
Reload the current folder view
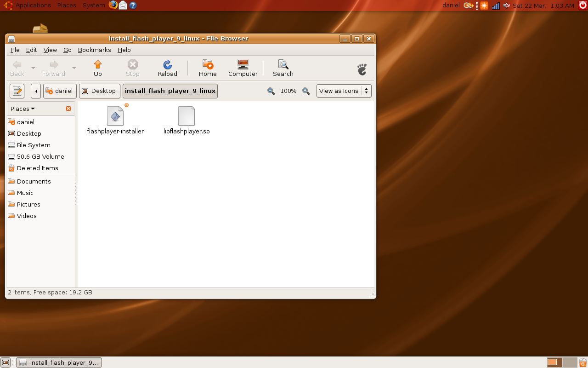click(167, 68)
